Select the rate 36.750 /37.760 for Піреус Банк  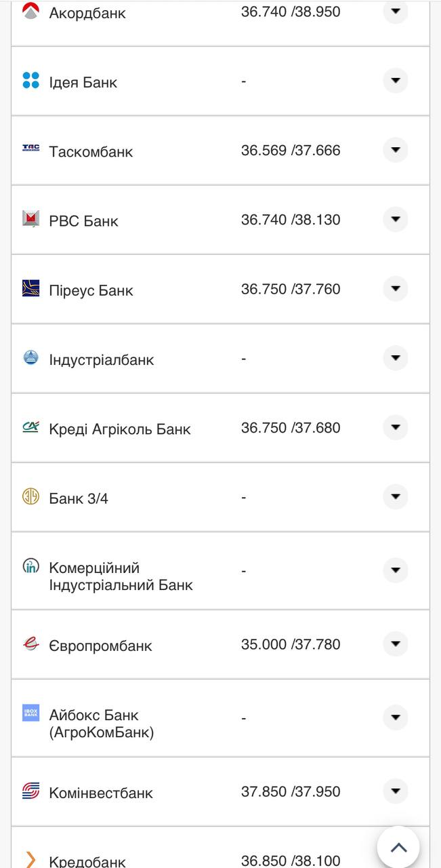291,288
